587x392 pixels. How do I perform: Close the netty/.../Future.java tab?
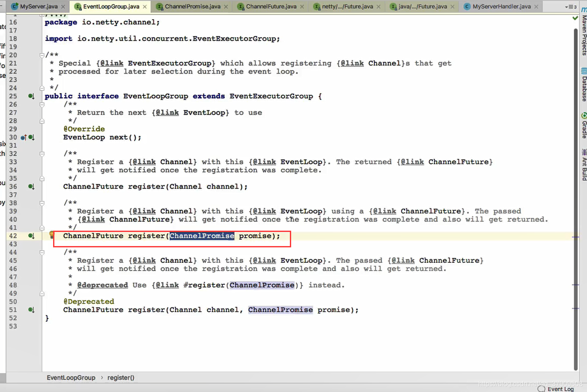tap(378, 7)
